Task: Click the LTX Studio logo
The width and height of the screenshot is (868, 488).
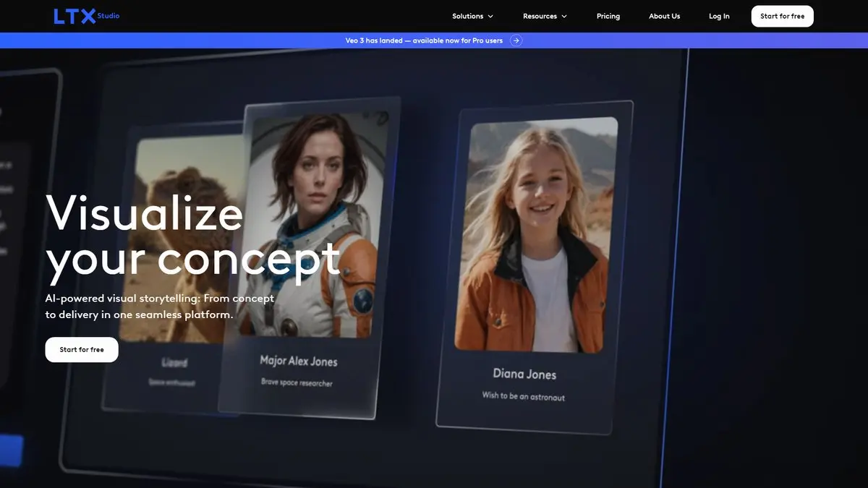Action: 86,16
